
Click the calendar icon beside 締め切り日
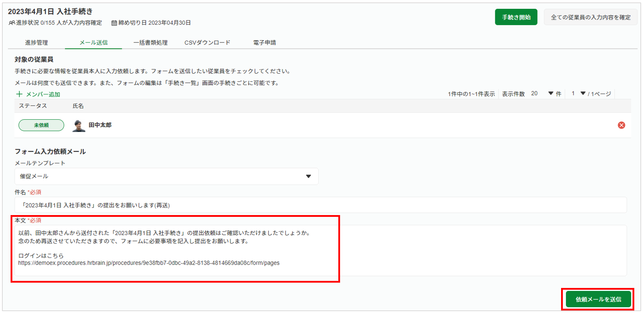(x=114, y=23)
